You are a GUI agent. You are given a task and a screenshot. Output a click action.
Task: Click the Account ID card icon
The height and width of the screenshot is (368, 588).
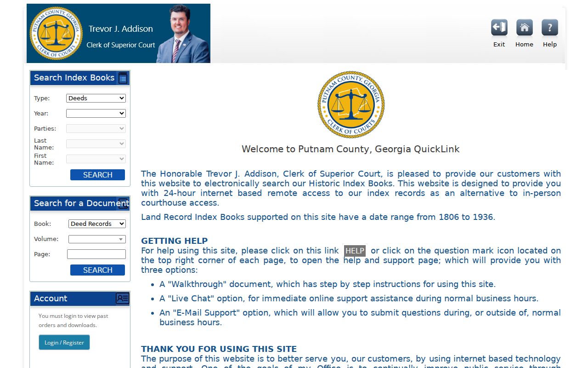coord(122,299)
